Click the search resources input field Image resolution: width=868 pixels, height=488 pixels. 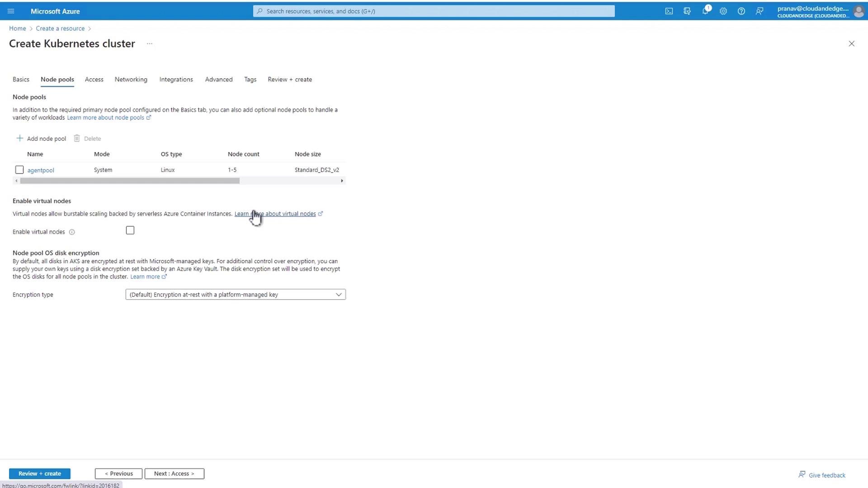pos(434,11)
